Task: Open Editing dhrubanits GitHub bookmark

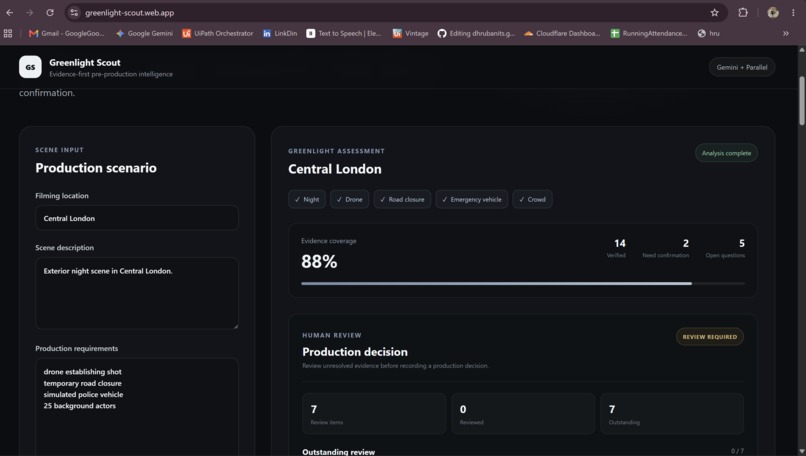Action: pyautogui.click(x=477, y=33)
